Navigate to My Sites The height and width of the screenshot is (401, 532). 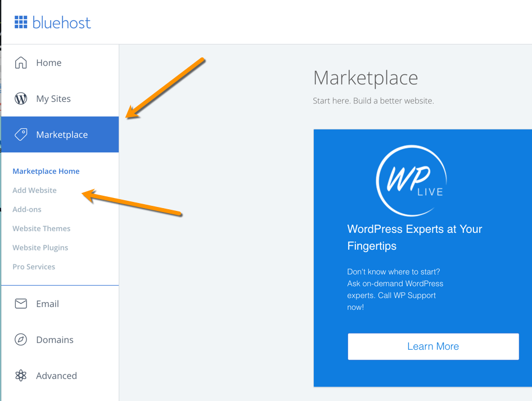pyautogui.click(x=53, y=98)
